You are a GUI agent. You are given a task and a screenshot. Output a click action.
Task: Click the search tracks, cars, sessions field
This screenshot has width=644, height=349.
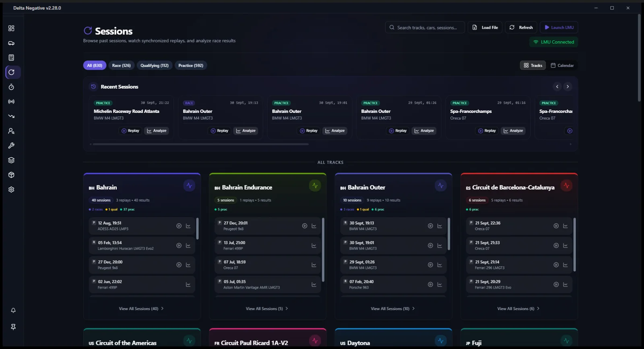coord(425,27)
